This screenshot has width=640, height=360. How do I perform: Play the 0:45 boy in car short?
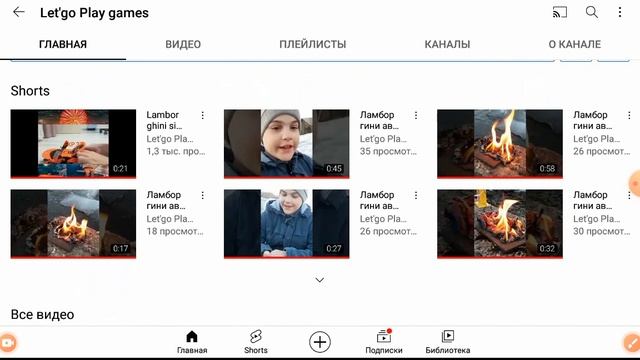point(287,144)
